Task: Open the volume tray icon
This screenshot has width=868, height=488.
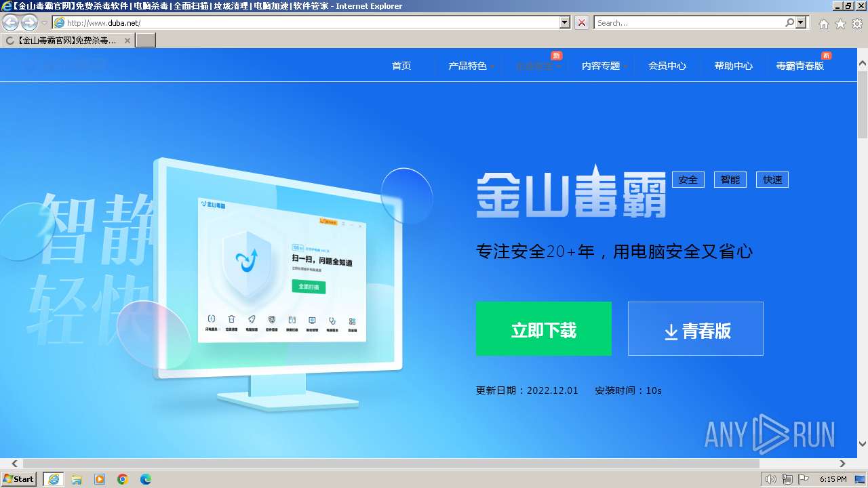Action: [770, 479]
